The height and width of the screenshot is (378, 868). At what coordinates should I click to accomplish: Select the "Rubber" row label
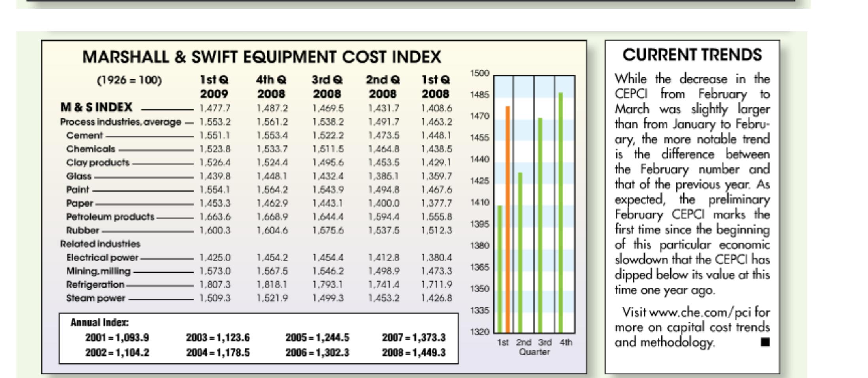coord(83,230)
